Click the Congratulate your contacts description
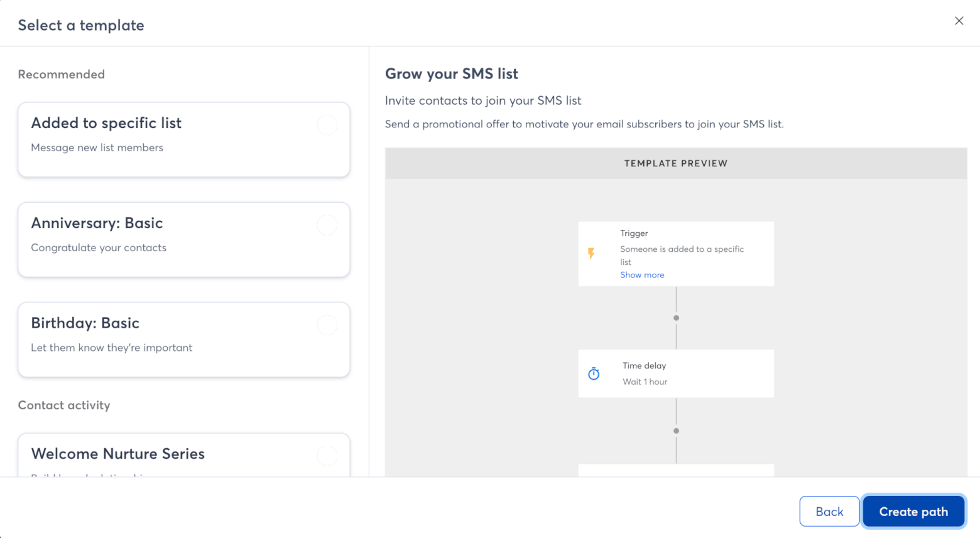Image resolution: width=980 pixels, height=538 pixels. 99,247
